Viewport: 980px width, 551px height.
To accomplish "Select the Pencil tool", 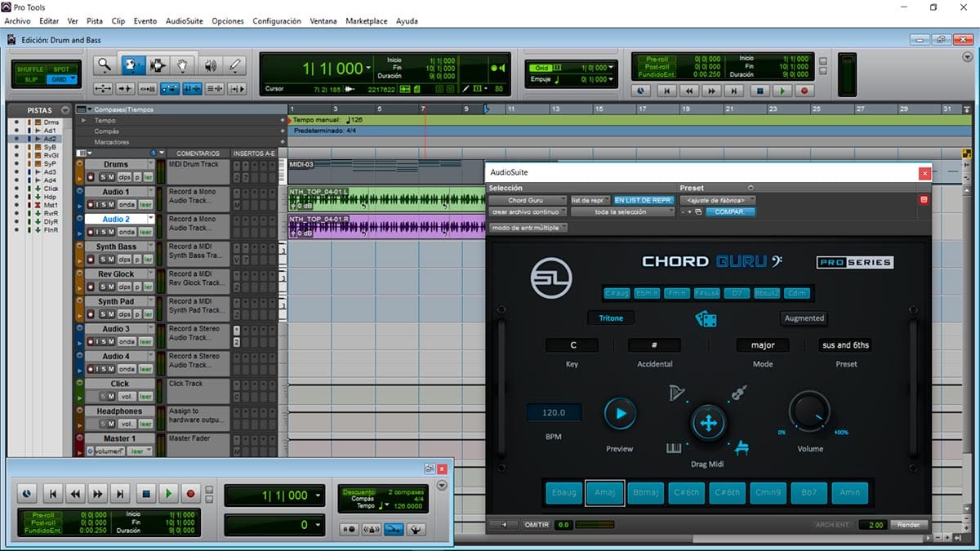I will point(235,65).
